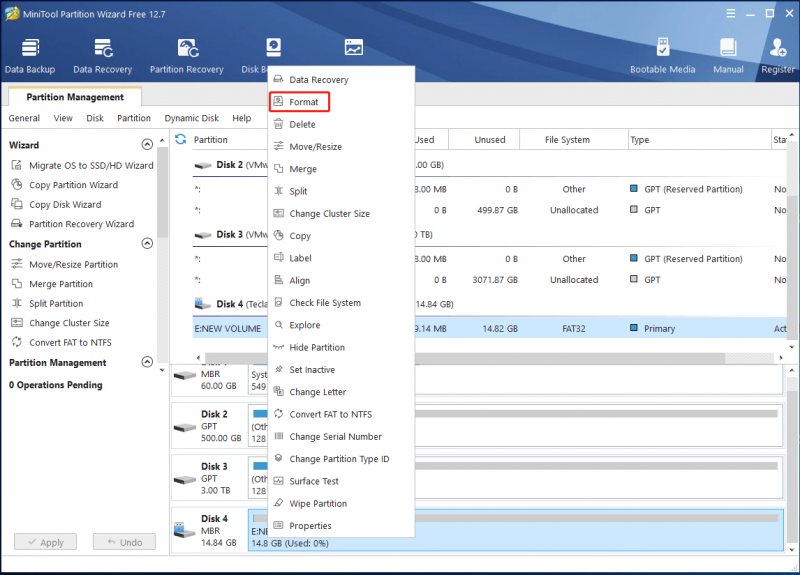The image size is (800, 575).
Task: Collapse the Change Partition section
Action: click(x=147, y=243)
